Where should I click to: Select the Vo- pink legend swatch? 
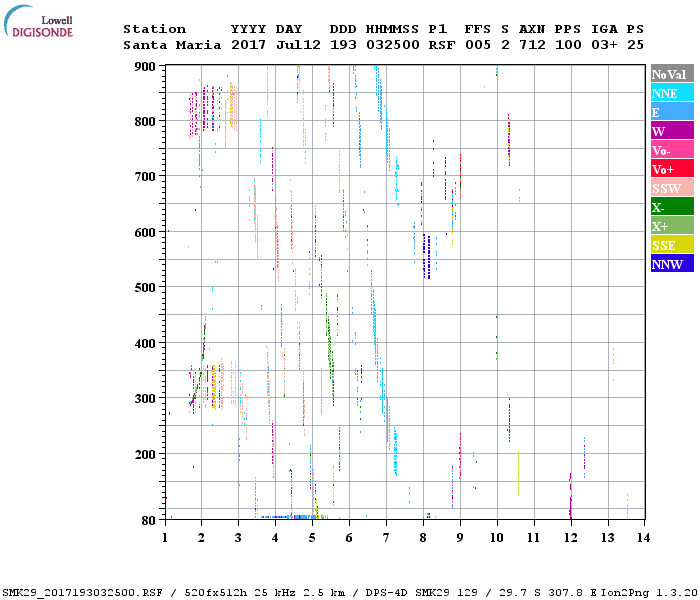pos(672,150)
